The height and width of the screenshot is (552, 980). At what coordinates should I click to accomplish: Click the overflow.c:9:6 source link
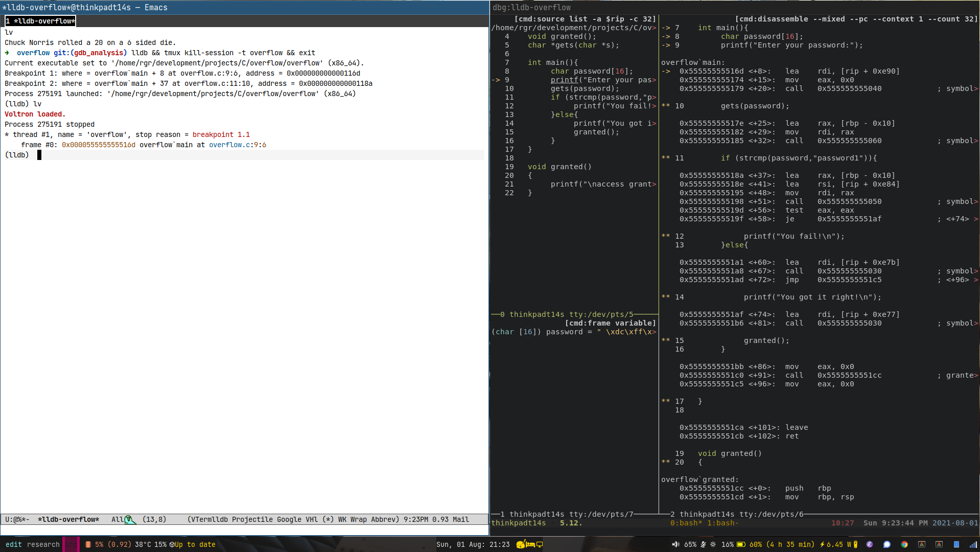pos(238,145)
